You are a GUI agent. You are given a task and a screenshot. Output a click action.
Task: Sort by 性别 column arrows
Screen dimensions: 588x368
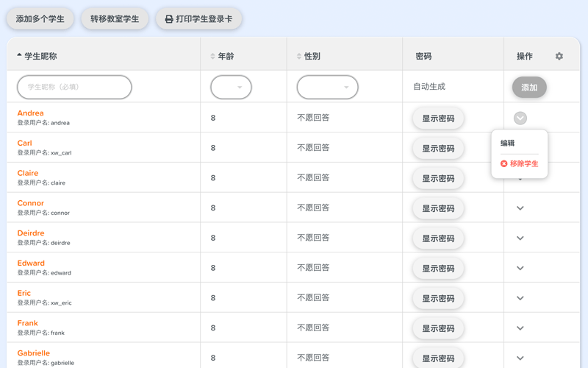tap(299, 57)
